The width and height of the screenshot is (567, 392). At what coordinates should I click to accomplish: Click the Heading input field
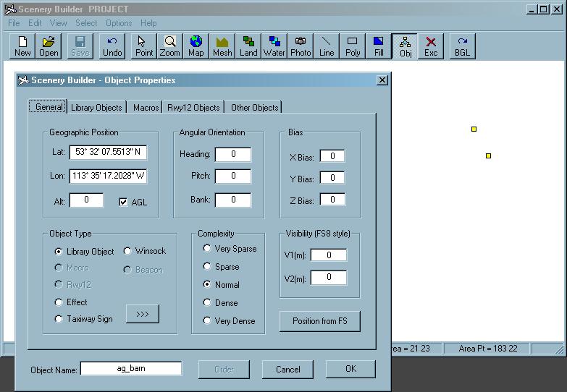point(232,154)
